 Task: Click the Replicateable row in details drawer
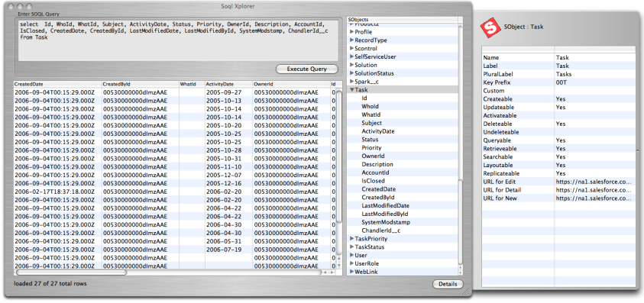558,173
